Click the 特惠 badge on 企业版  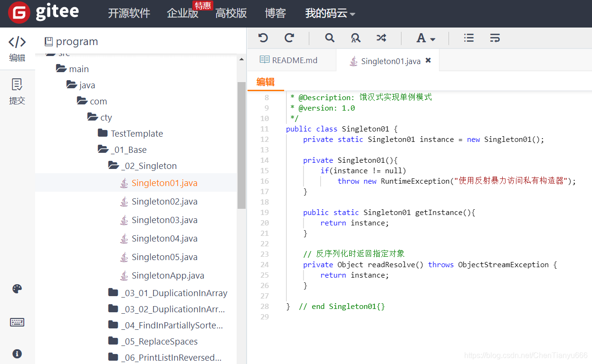pyautogui.click(x=203, y=5)
